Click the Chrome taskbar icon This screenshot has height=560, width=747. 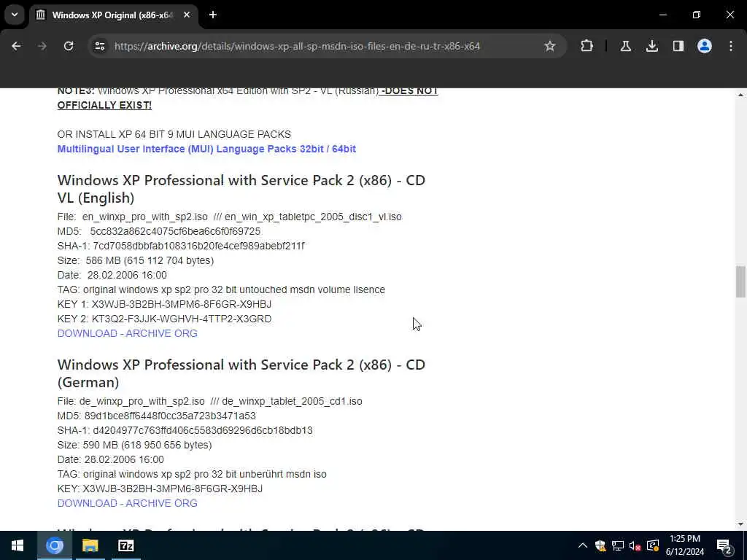coord(54,545)
